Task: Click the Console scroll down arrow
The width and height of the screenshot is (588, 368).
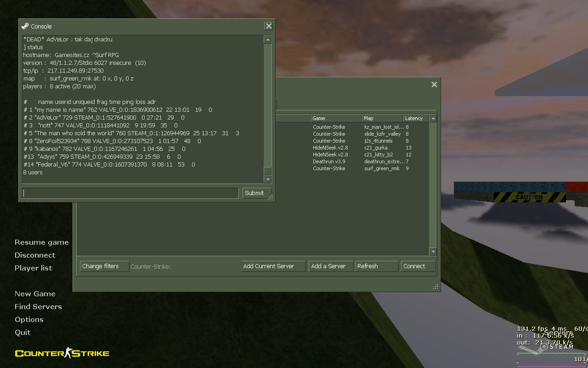Action: point(267,180)
